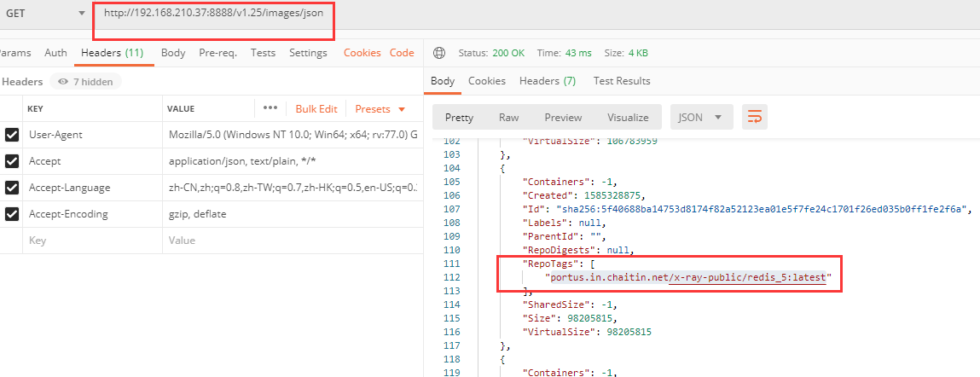Uncheck the User-Agent header checkbox

click(x=12, y=135)
